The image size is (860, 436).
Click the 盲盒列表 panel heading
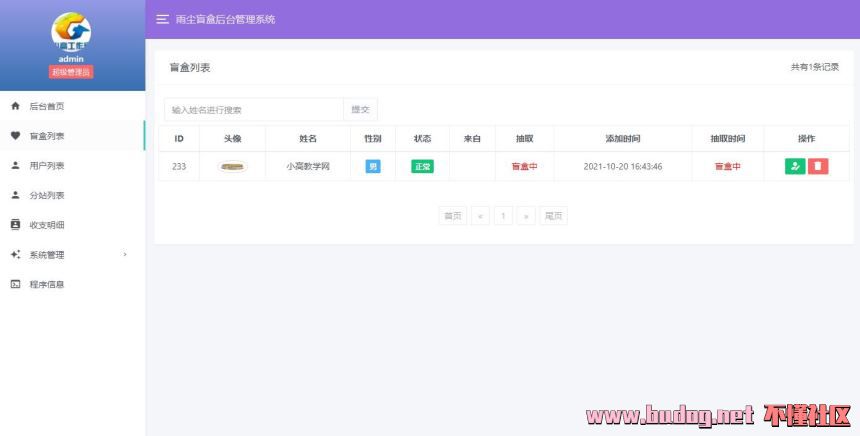pyautogui.click(x=190, y=67)
